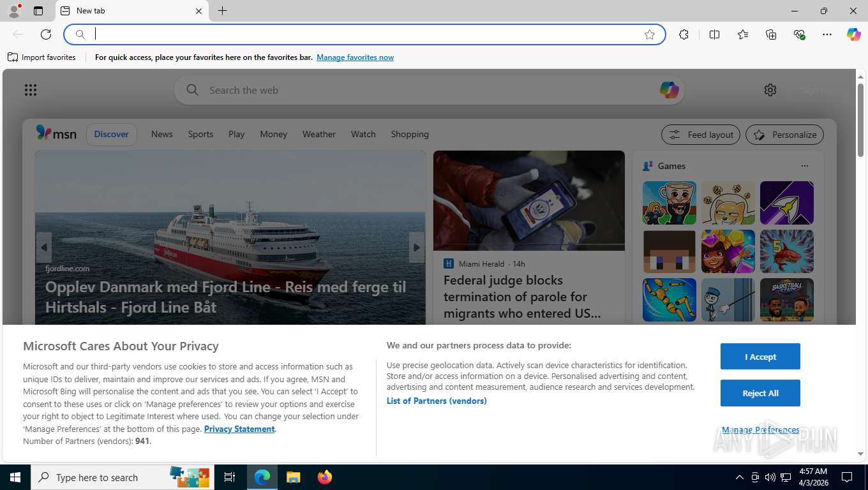Open the Sports tab
868x490 pixels.
click(200, 134)
